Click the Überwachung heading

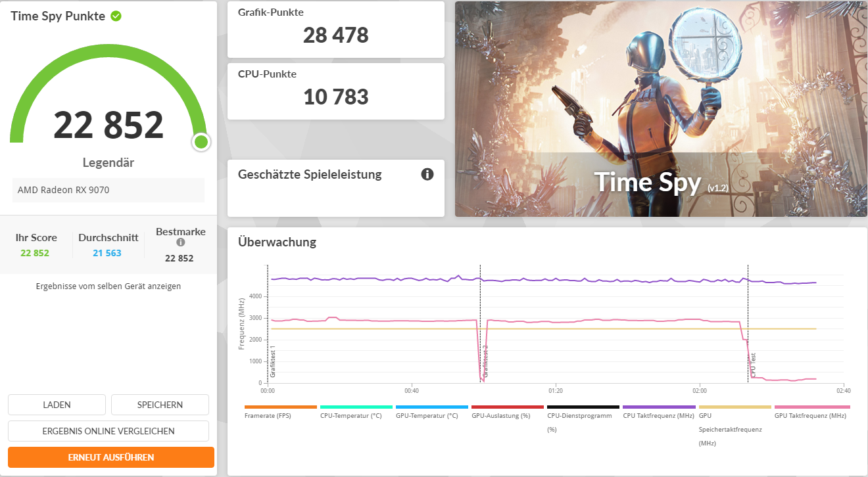277,242
